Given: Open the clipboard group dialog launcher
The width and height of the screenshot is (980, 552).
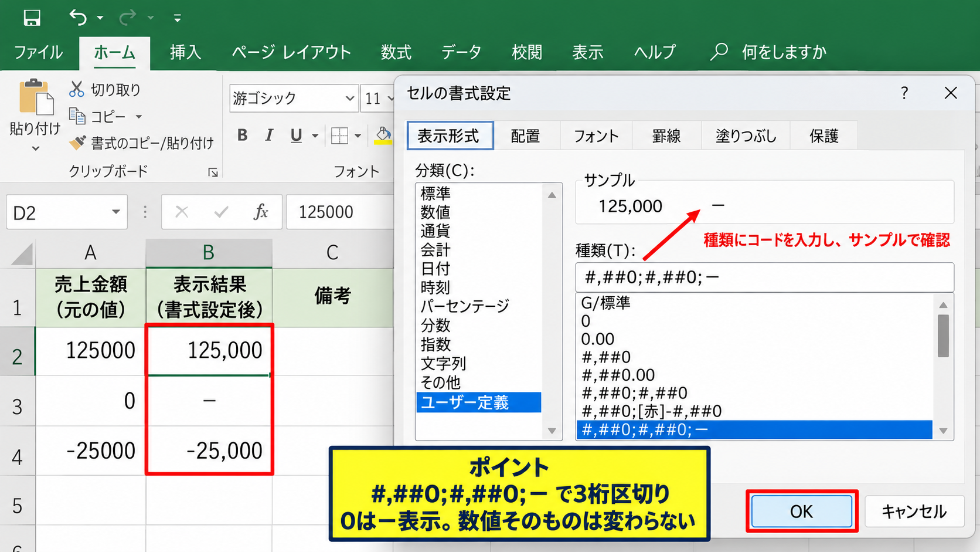Looking at the screenshot, I should (213, 172).
